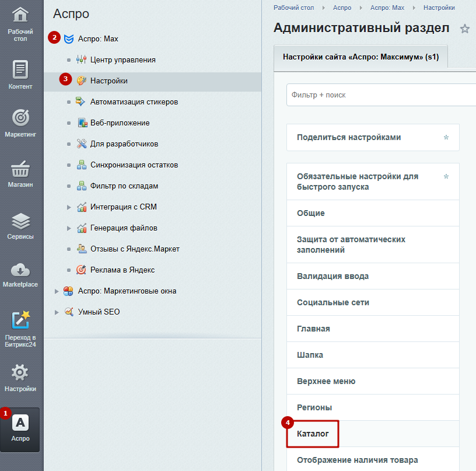Click the Фильтр по складам icon
The width and height of the screenshot is (476, 471).
[x=81, y=186]
